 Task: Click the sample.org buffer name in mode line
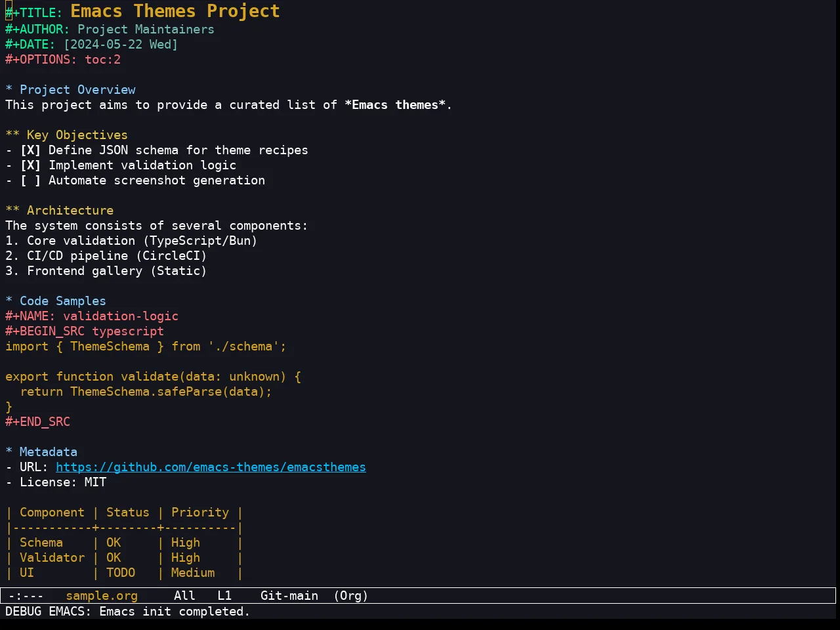tap(102, 596)
